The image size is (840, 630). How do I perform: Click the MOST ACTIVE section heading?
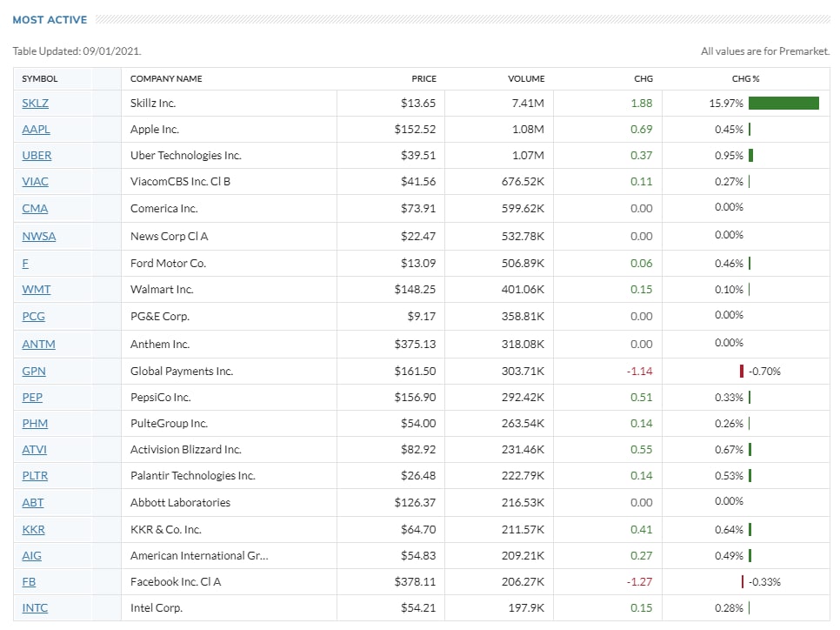[50, 20]
